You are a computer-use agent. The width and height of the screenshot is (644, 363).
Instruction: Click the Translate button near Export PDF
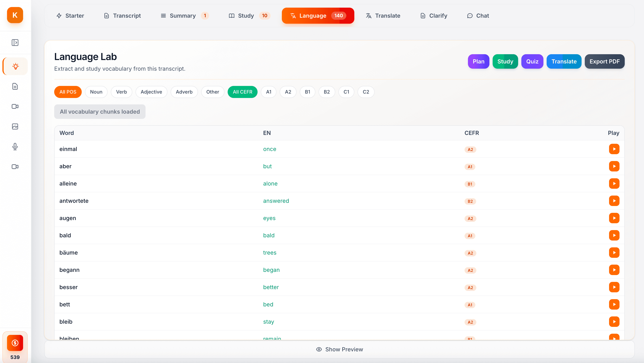564,61
